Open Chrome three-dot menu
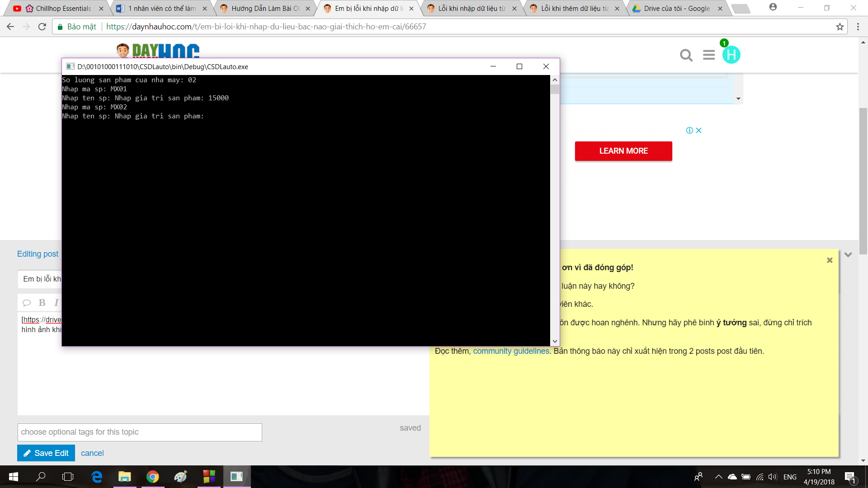The image size is (868, 488). 858,27
